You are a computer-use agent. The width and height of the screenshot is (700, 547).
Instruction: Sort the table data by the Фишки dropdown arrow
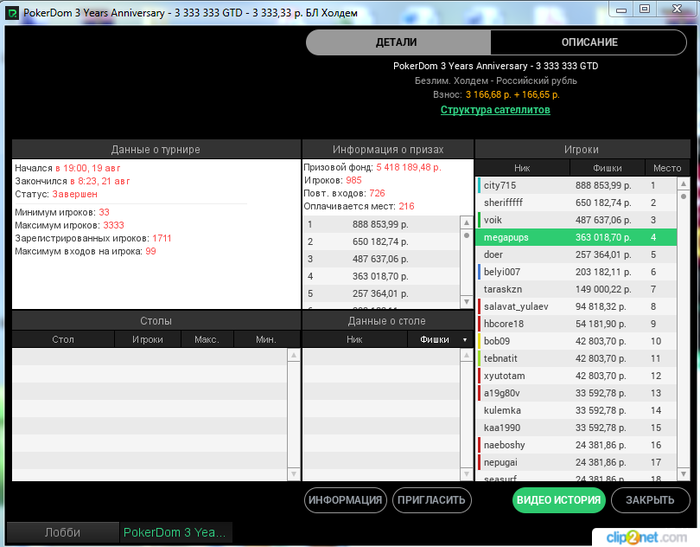465,340
